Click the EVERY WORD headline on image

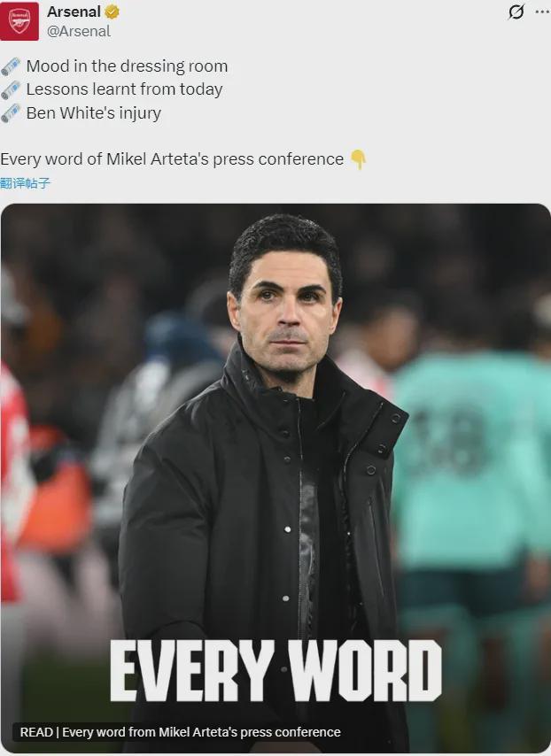[275, 670]
